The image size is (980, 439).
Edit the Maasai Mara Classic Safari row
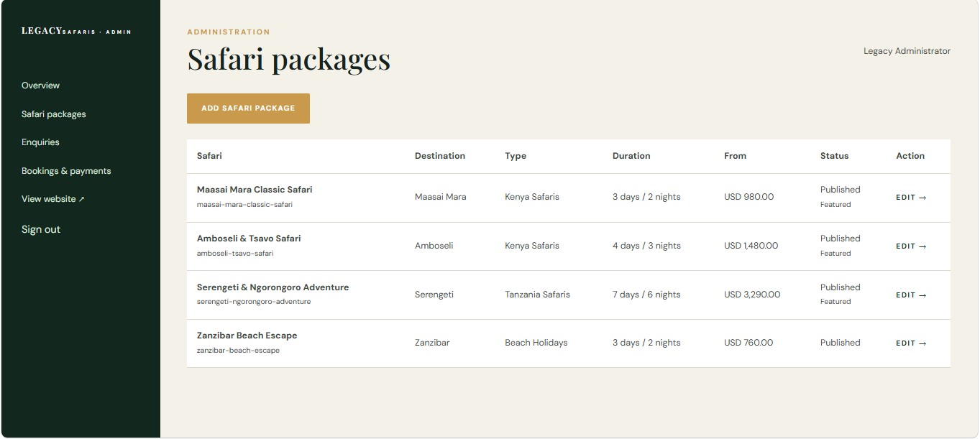coord(911,198)
